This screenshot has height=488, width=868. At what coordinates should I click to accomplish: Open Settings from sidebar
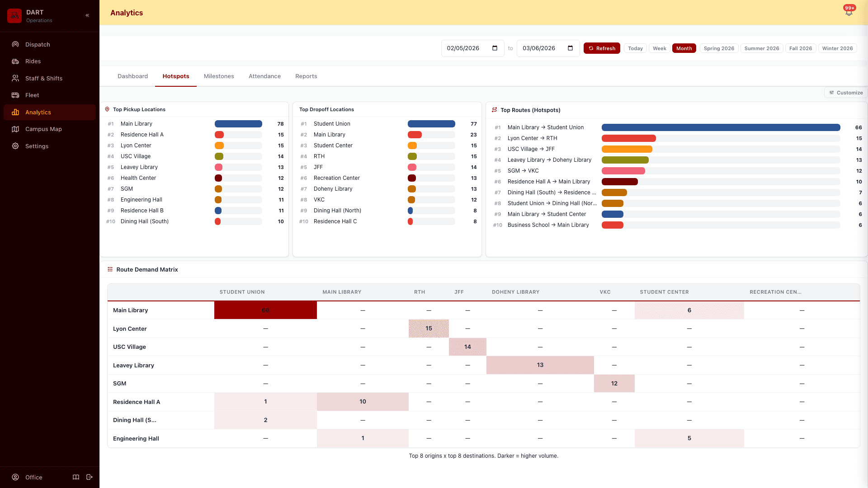point(37,146)
